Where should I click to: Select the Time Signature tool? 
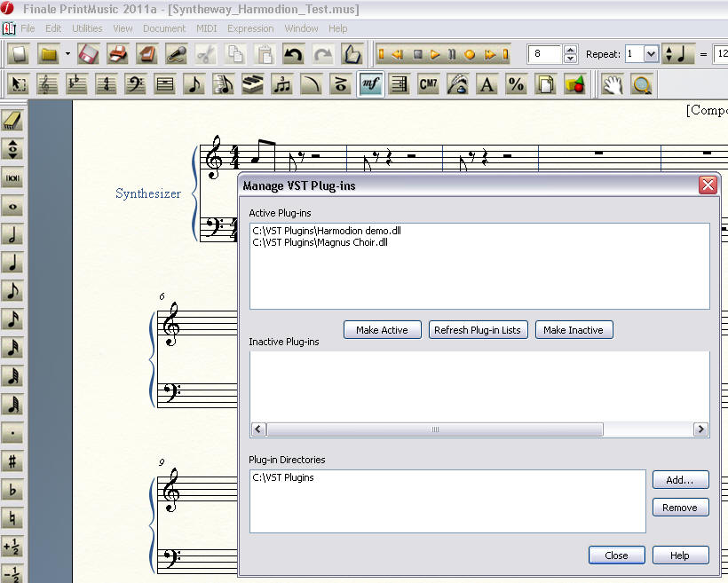(106, 84)
